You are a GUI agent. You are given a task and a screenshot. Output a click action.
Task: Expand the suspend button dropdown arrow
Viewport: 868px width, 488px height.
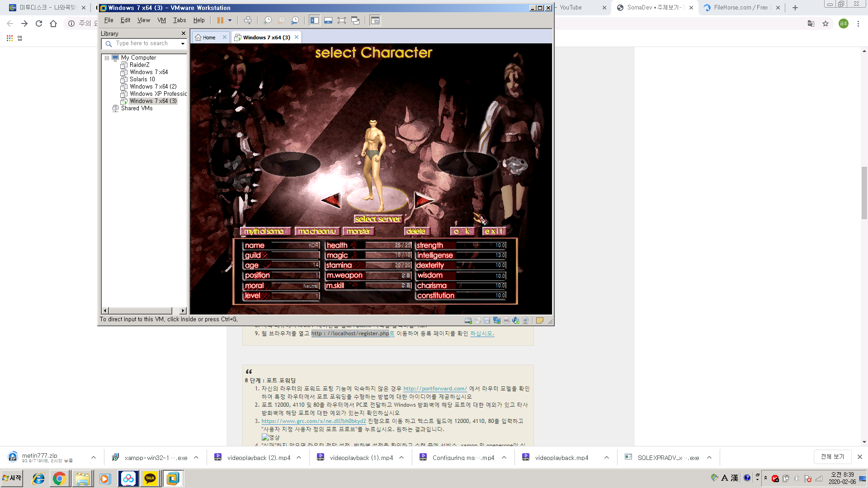230,20
